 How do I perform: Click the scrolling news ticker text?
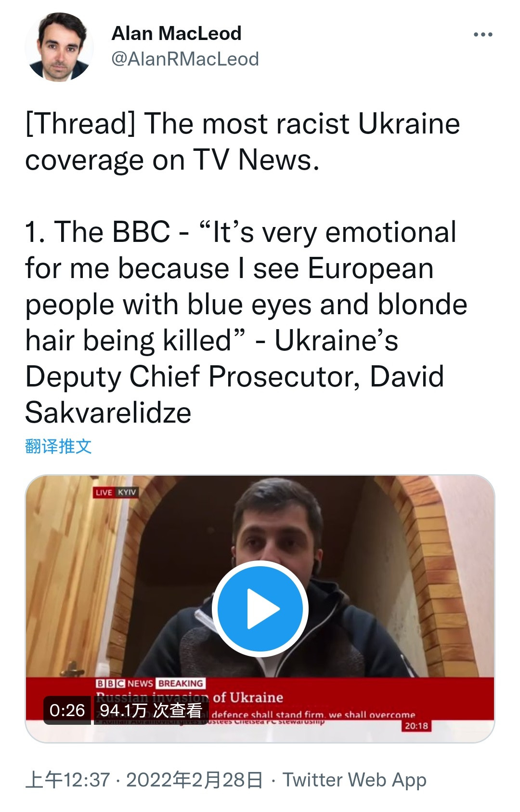[x=313, y=715]
